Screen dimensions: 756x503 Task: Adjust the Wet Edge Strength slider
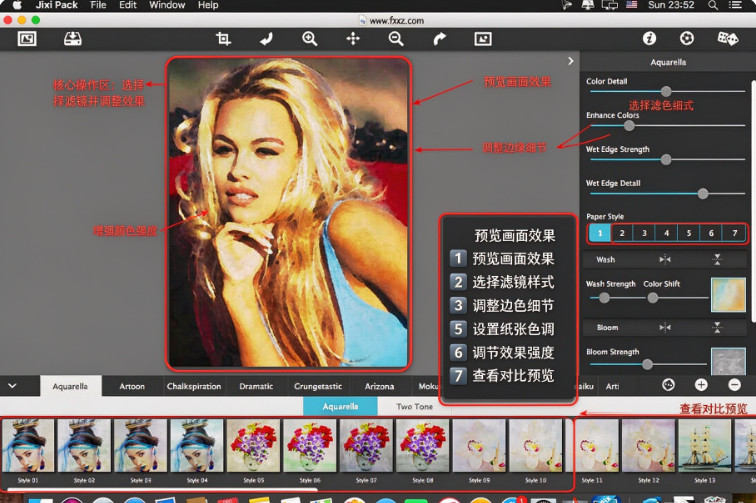tap(667, 159)
